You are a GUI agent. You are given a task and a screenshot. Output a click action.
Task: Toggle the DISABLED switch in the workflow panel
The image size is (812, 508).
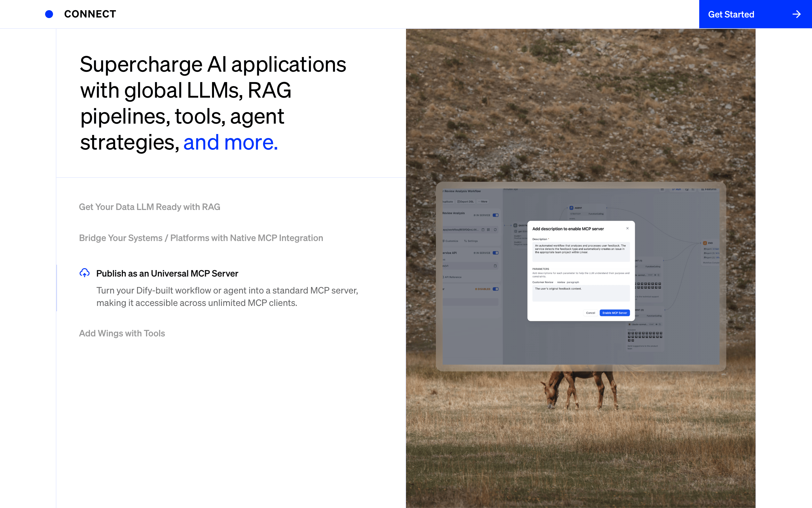[x=496, y=289]
